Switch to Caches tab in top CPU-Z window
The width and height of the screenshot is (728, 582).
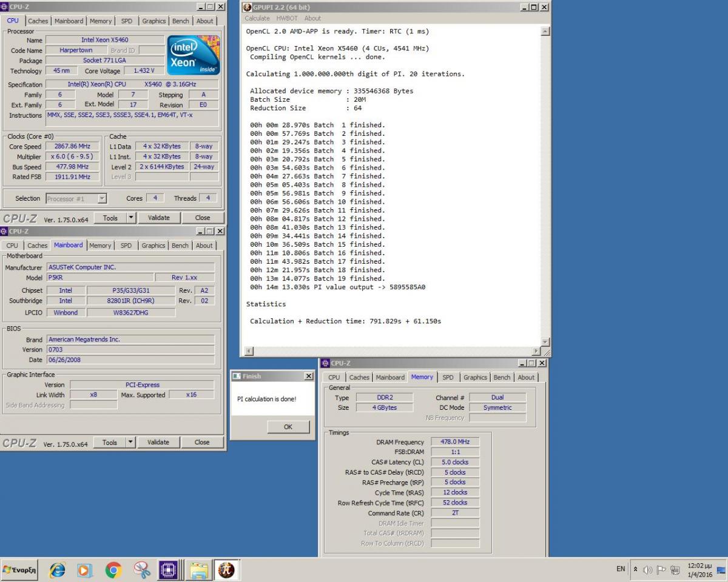point(38,21)
